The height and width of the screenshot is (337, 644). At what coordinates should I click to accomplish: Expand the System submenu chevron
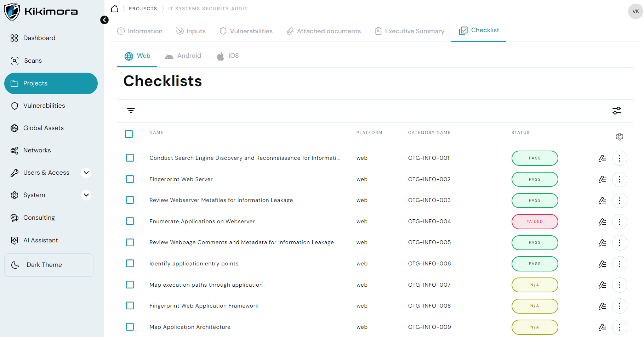[x=86, y=195]
